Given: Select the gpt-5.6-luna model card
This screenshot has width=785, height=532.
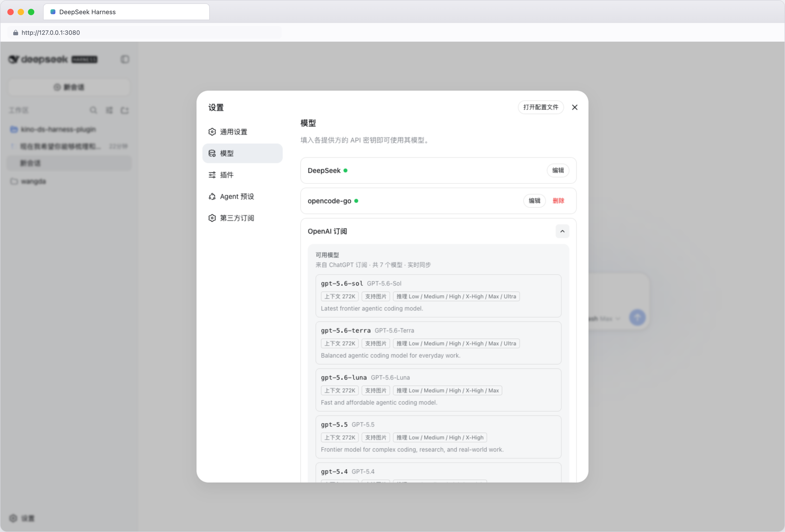Looking at the screenshot, I should coord(438,390).
